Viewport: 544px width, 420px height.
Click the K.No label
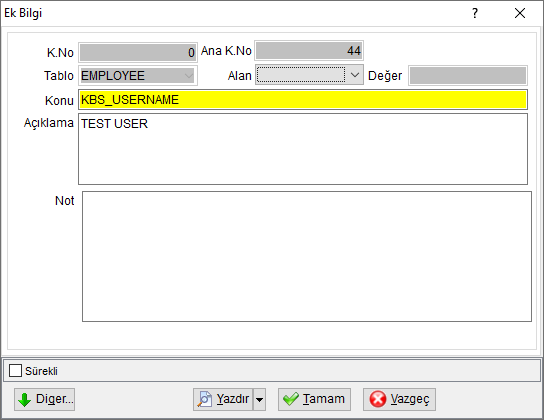click(60, 53)
